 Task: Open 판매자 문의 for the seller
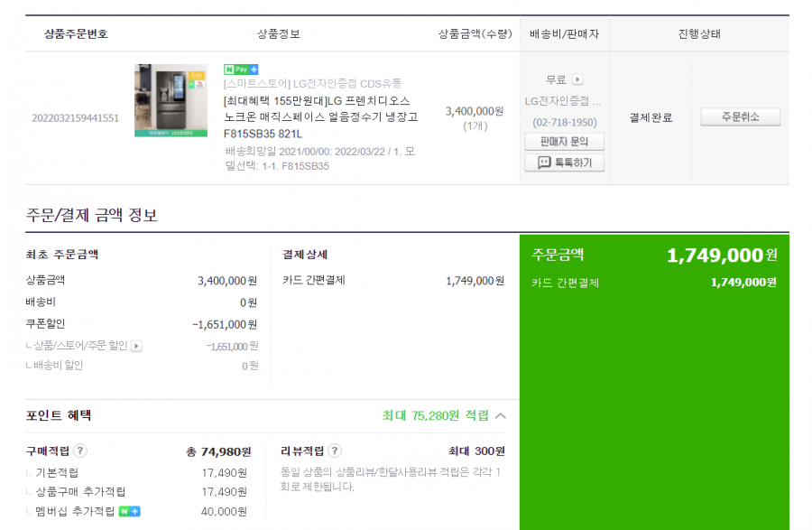pyautogui.click(x=564, y=142)
